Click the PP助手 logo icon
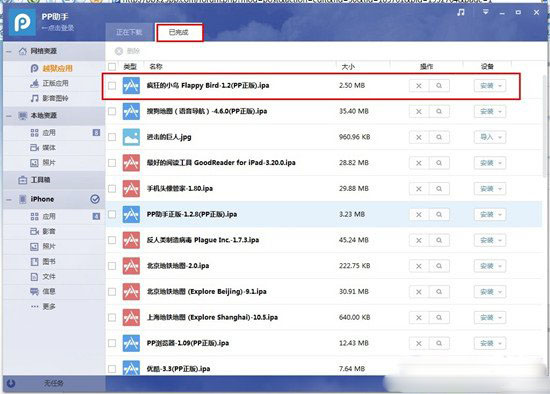Screen dimensions: 550x394 [x=22, y=22]
